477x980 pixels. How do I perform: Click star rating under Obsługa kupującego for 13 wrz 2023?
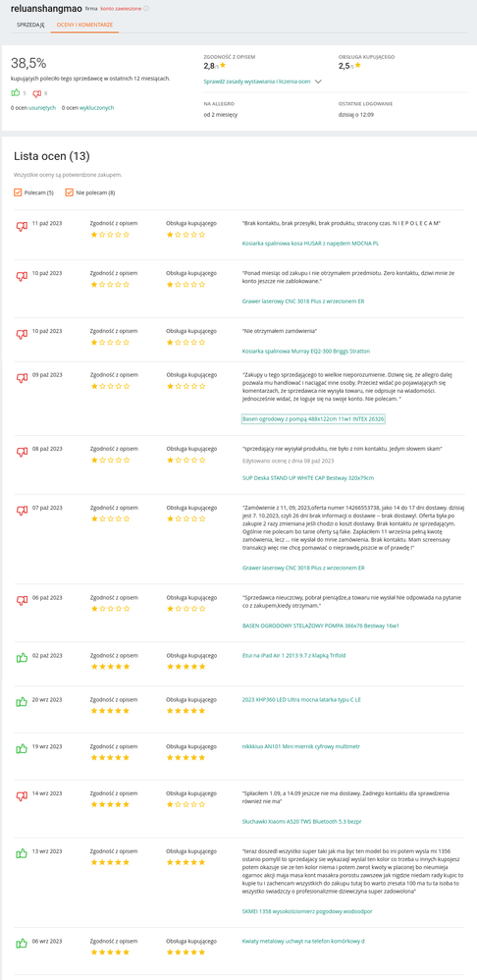tap(185, 862)
